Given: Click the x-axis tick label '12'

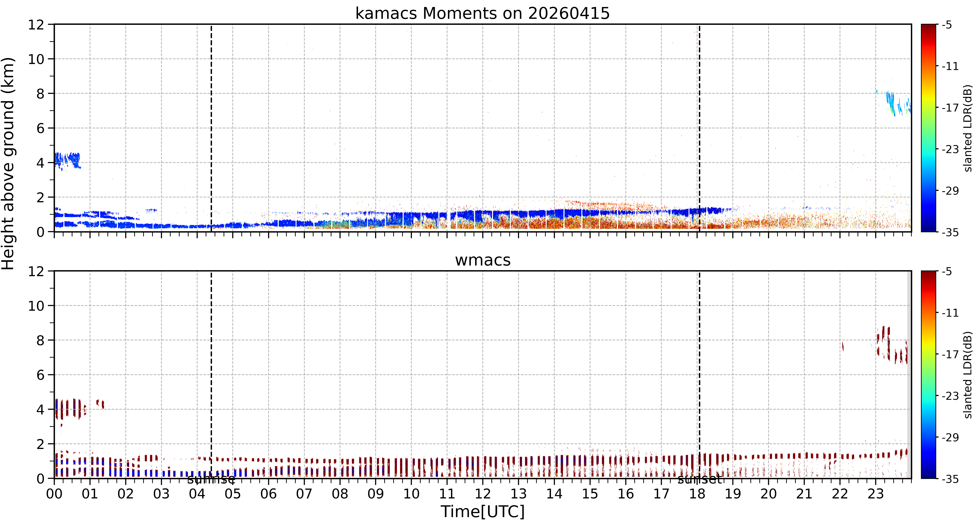Looking at the screenshot, I should click(483, 494).
